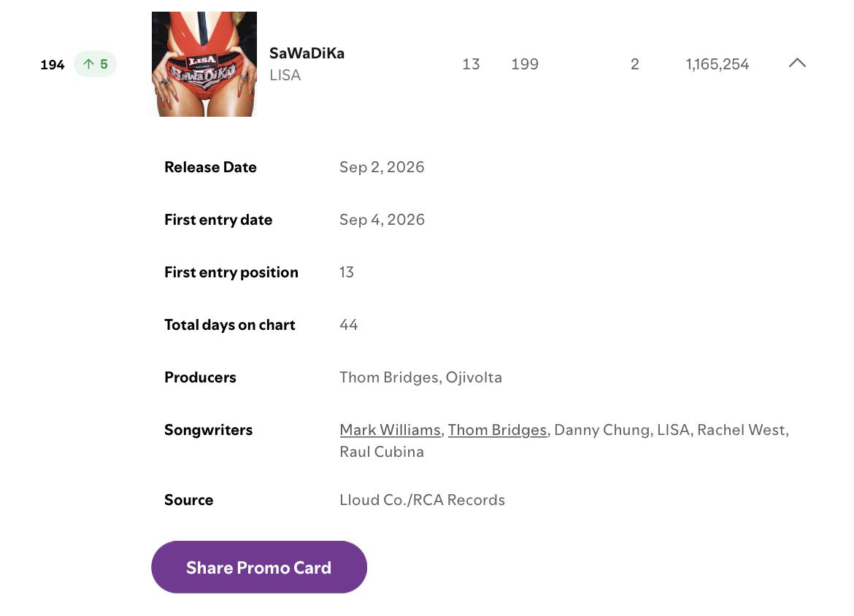Click the Source label Lloud Co./RCA Records
Image resolution: width=854 pixels, height=616 pixels.
[422, 500]
